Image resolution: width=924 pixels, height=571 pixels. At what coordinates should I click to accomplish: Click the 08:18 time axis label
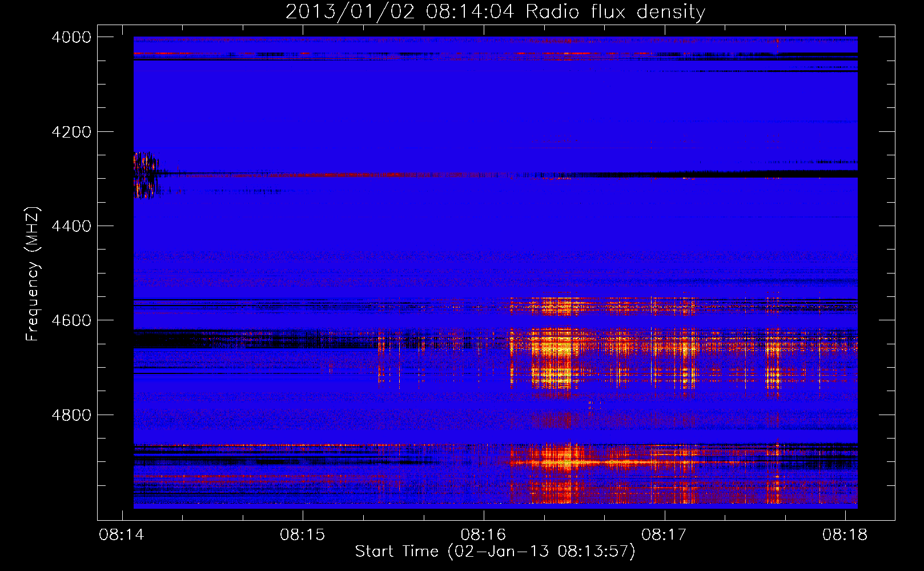(845, 535)
